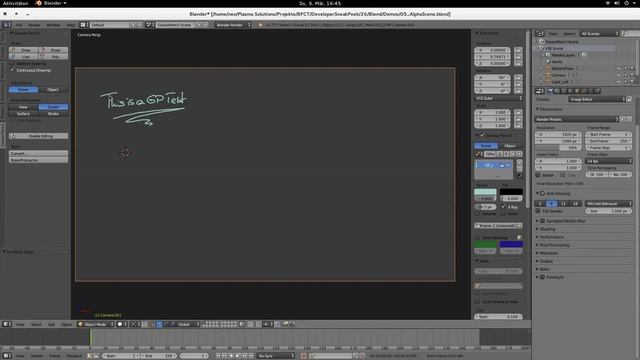Open the system power menu icon
This screenshot has height=360, width=640.
[626, 3]
